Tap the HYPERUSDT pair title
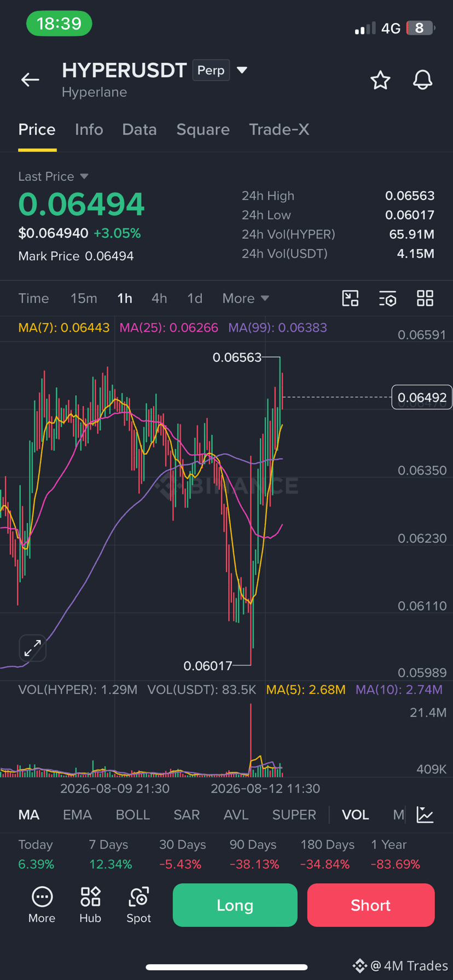The image size is (453, 980). coord(125,71)
